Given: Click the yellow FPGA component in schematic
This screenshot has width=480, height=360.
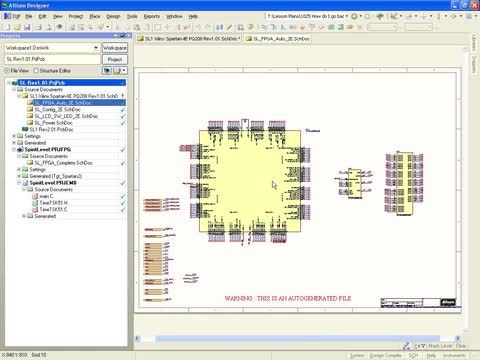Looking at the screenshot, I should pyautogui.click(x=250, y=181).
